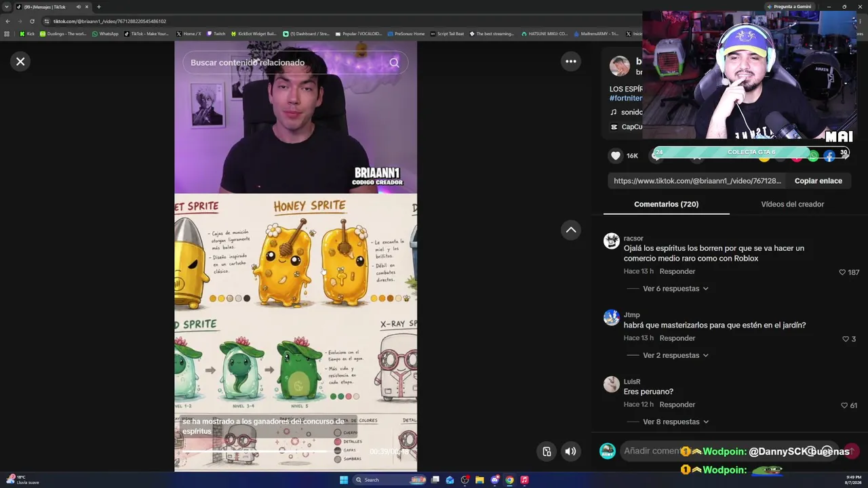Expand 'Ver 6 respuestas' under racsor
Image resolution: width=868 pixels, height=488 pixels.
[x=675, y=289]
